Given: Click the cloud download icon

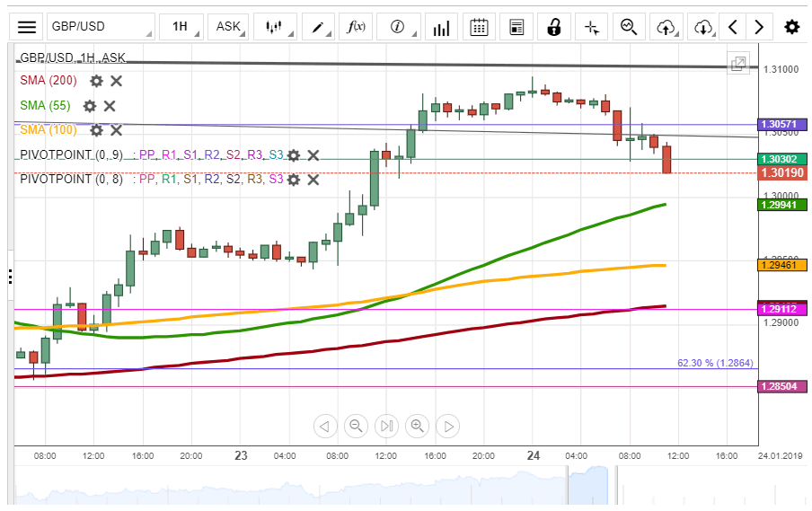Looking at the screenshot, I should [704, 27].
